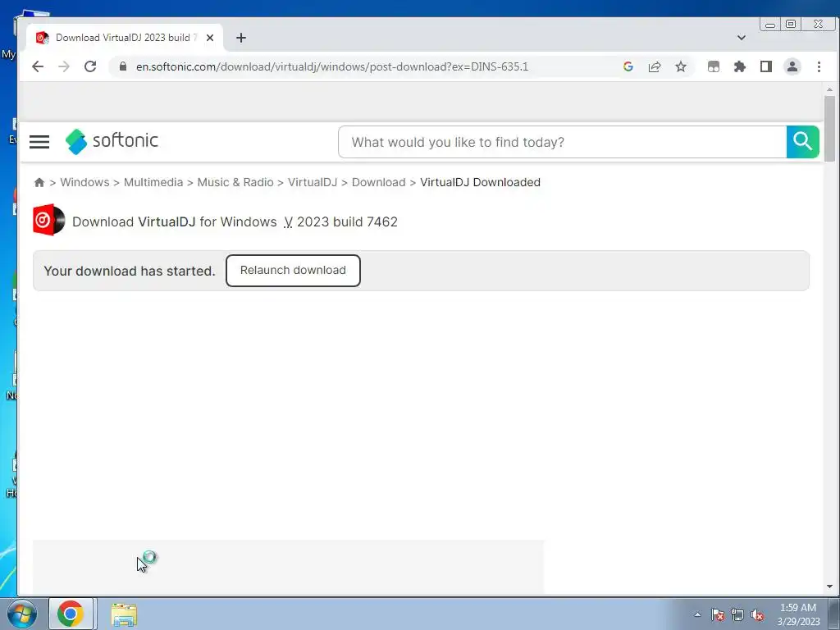Focus the Softonic search box

[x=563, y=142]
